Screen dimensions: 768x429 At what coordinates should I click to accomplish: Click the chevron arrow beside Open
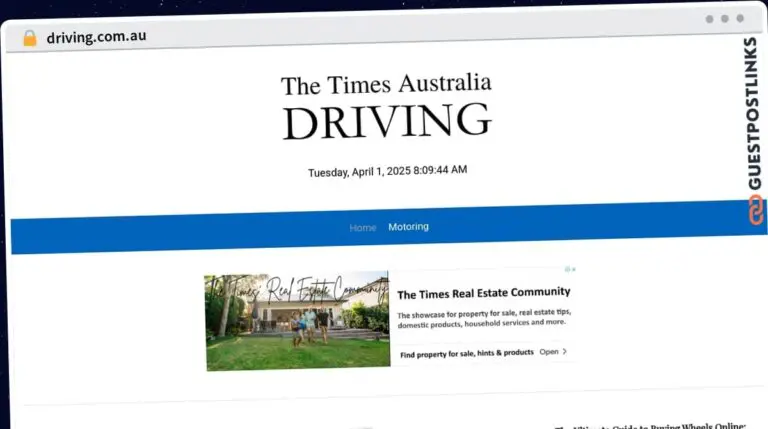coord(565,352)
